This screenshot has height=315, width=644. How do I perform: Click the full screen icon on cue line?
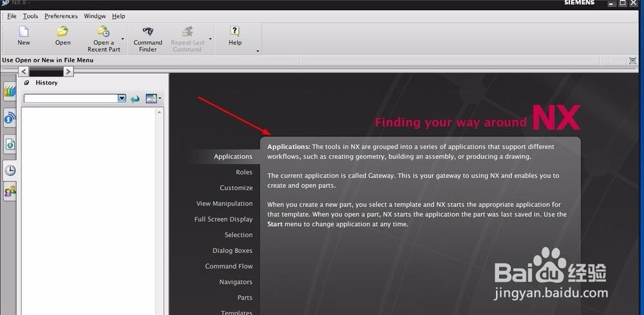[x=632, y=61]
